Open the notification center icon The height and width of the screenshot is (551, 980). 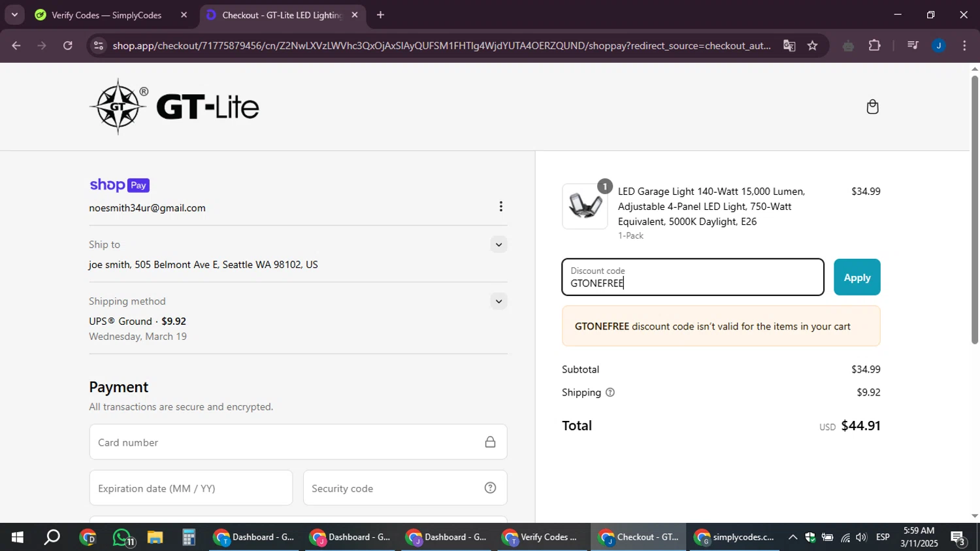click(x=958, y=537)
